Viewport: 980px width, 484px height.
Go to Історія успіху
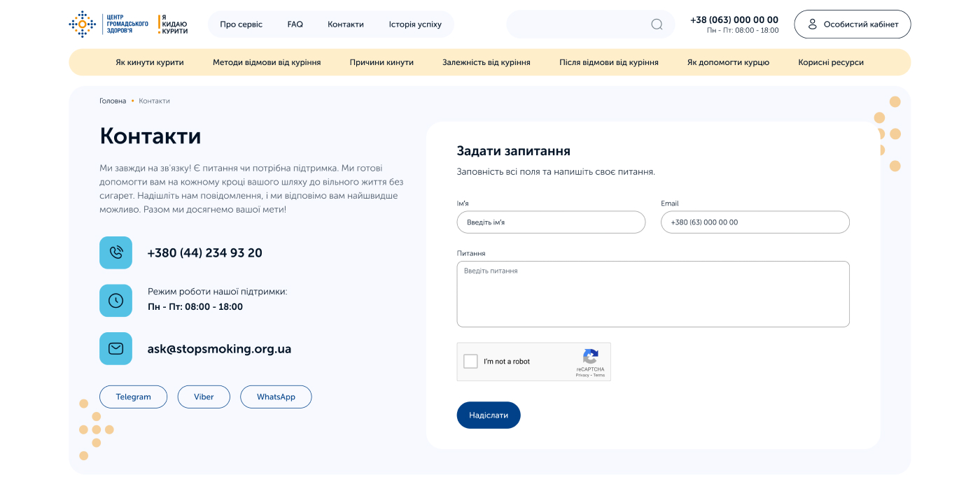[x=415, y=24]
